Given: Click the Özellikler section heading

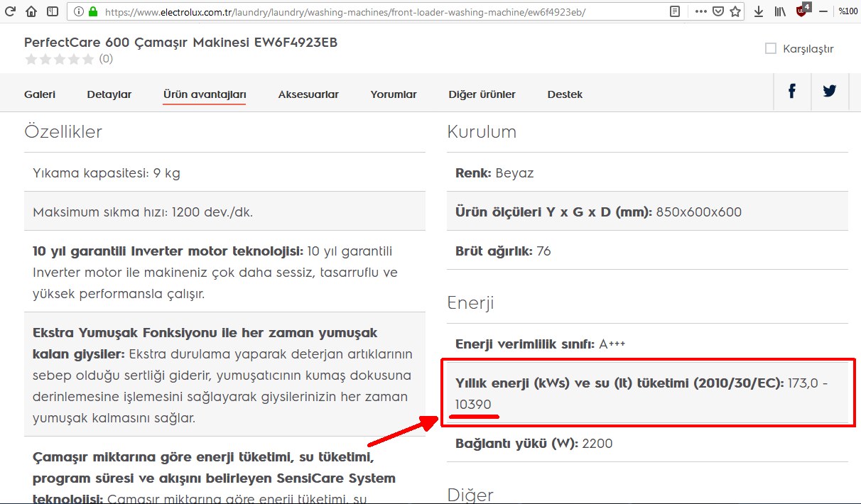Looking at the screenshot, I should 63,131.
